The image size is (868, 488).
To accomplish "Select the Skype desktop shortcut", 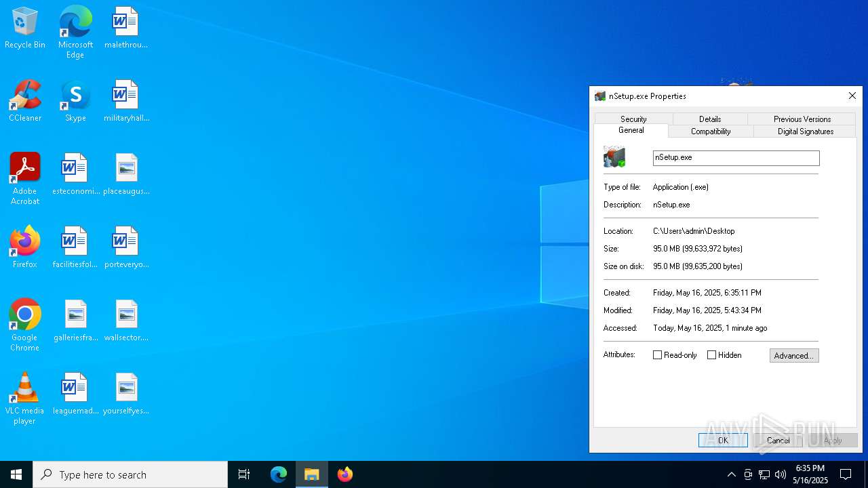I will point(75,102).
